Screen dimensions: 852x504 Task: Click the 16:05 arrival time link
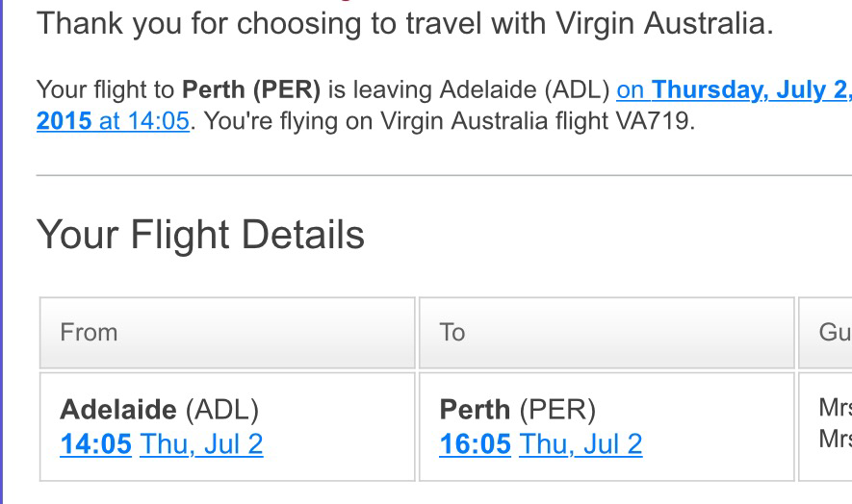(475, 444)
